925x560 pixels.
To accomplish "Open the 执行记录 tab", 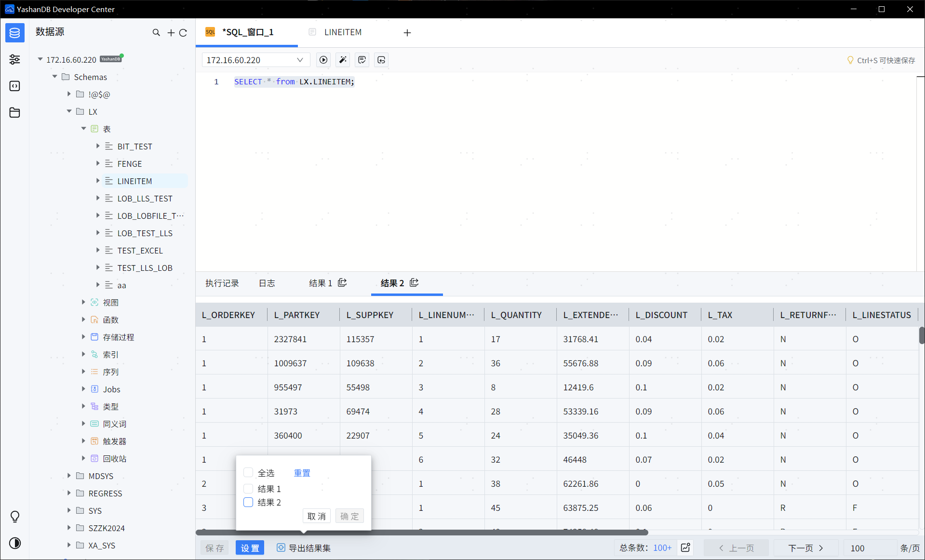I will tap(222, 283).
